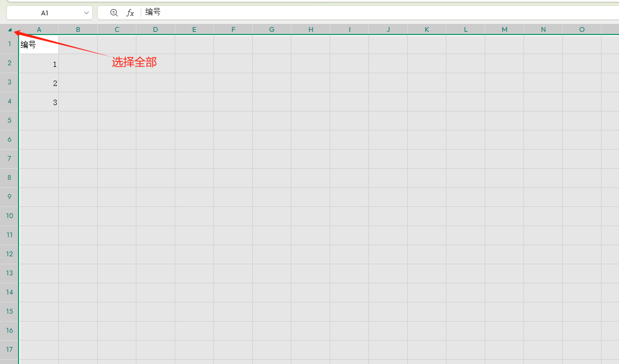Screen dimensions: 619x364
Task: Select column I header
Action: coord(349,30)
